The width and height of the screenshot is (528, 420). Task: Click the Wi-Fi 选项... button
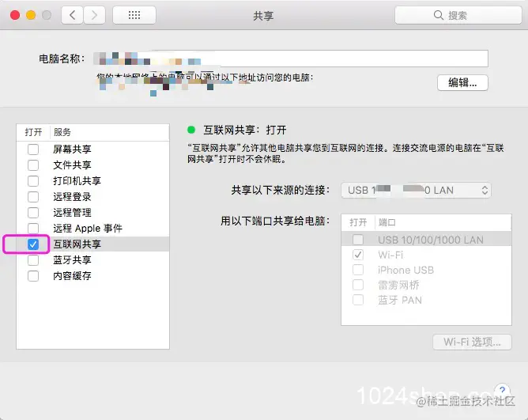coord(472,342)
